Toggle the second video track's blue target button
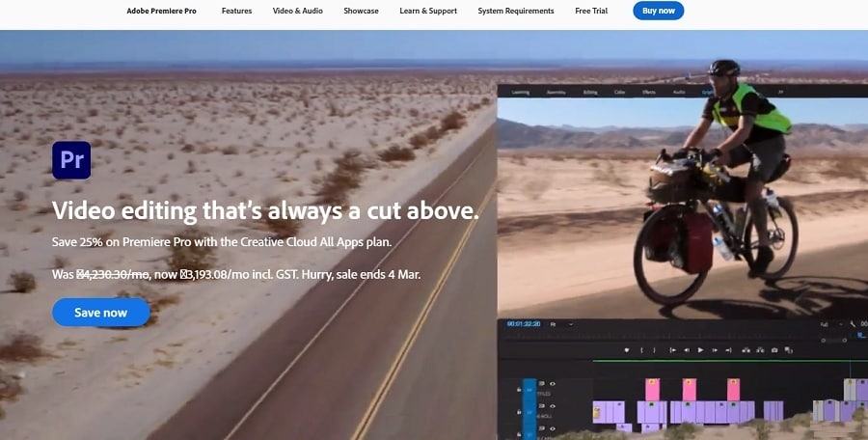The height and width of the screenshot is (440, 868). [x=529, y=412]
